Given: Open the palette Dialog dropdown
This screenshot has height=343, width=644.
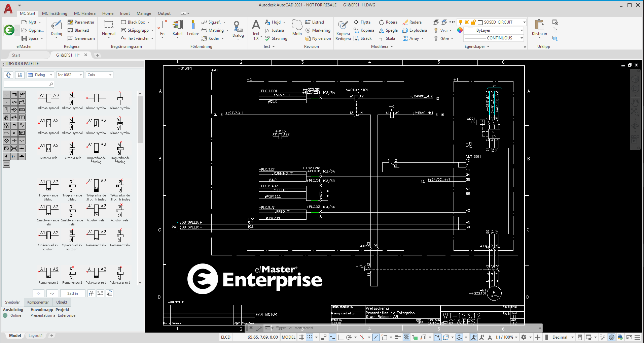Looking at the screenshot, I should click(x=40, y=75).
